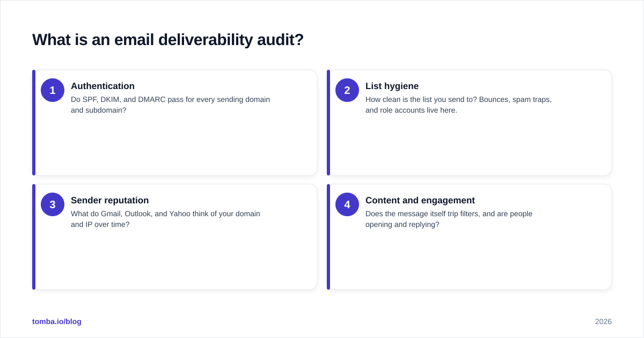
Task: Click the Gmail, Outlook, and Yahoo description
Action: coord(165,219)
